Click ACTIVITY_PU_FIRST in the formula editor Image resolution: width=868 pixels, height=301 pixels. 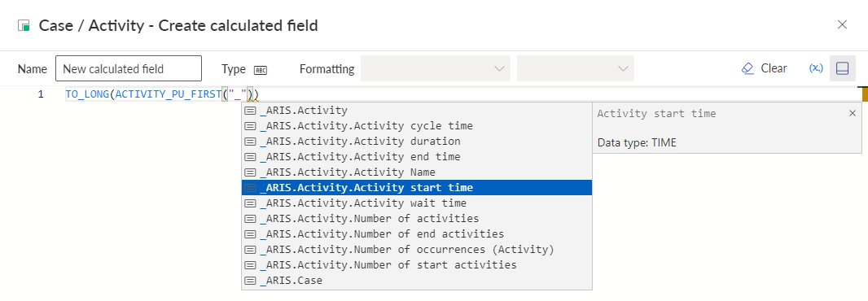pyautogui.click(x=168, y=94)
